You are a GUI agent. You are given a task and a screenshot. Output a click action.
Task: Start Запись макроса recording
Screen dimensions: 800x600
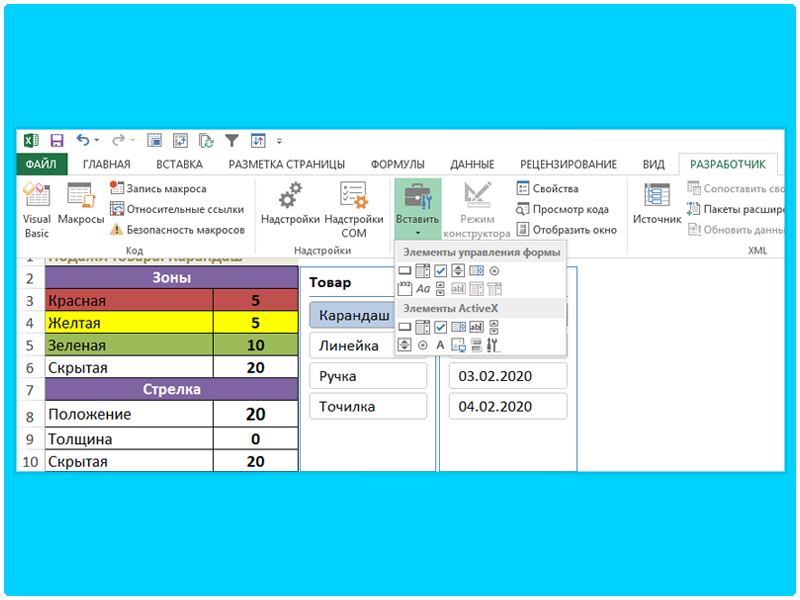(x=158, y=188)
